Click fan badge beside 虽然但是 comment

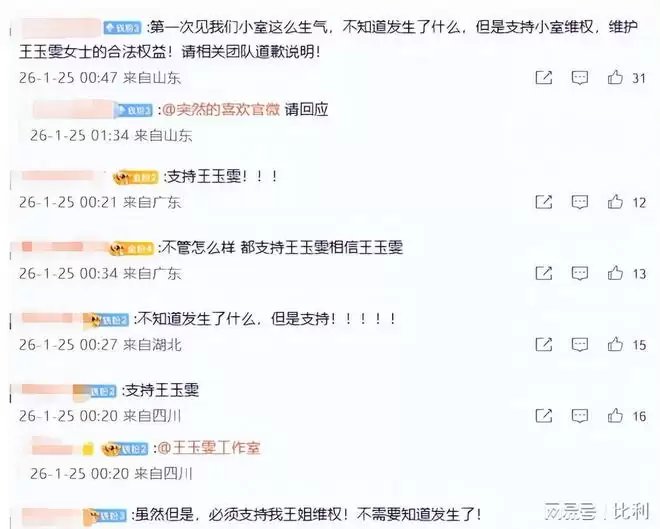click(x=105, y=515)
